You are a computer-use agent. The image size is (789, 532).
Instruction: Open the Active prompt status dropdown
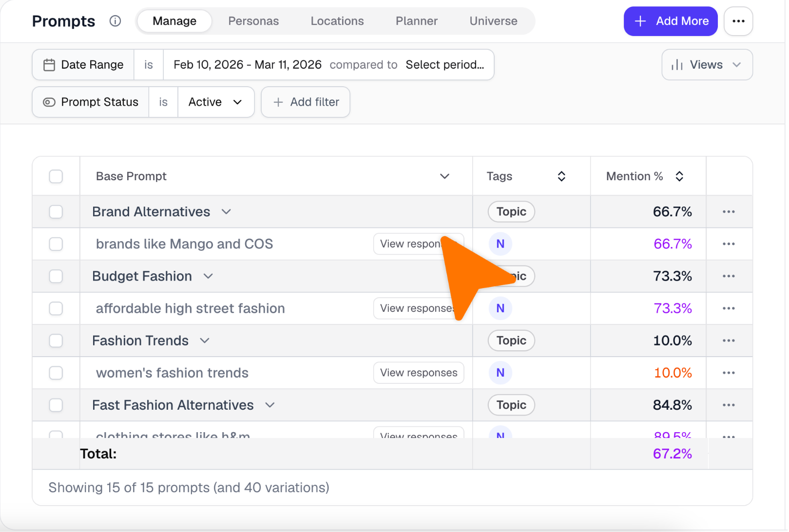pos(215,102)
